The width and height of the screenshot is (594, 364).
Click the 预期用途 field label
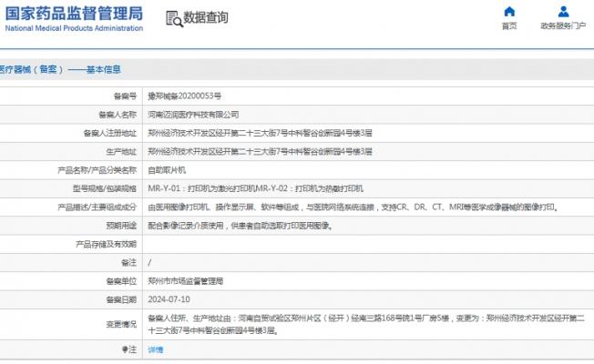[121, 226]
